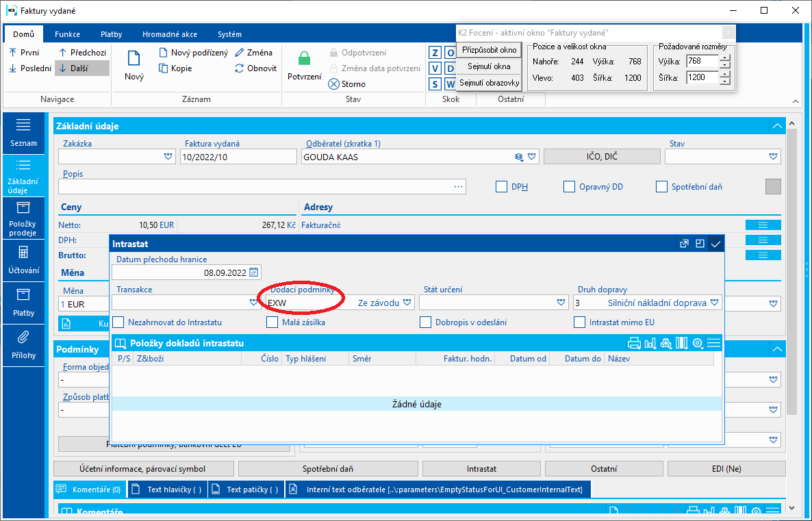The height and width of the screenshot is (521, 812).
Task: Print Položky dokladů intrastatu list
Action: pyautogui.click(x=634, y=343)
